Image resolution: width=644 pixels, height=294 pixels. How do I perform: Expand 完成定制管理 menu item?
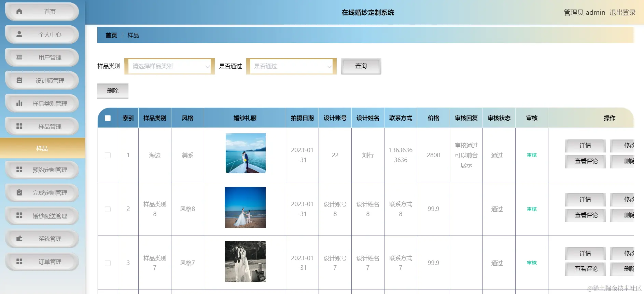click(x=42, y=193)
